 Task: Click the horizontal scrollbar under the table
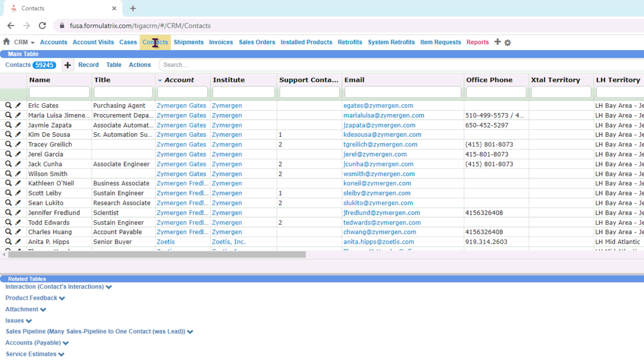click(x=157, y=255)
